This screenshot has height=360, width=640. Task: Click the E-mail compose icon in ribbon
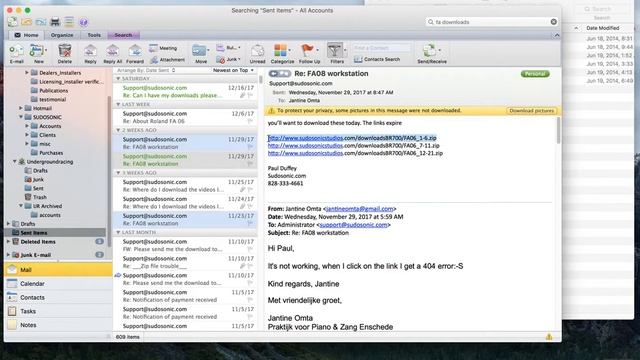tap(16, 51)
